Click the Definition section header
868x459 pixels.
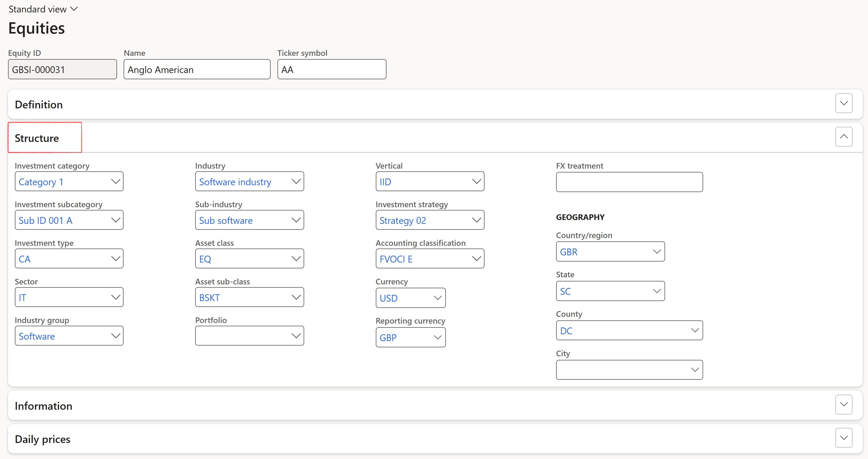pyautogui.click(x=435, y=104)
